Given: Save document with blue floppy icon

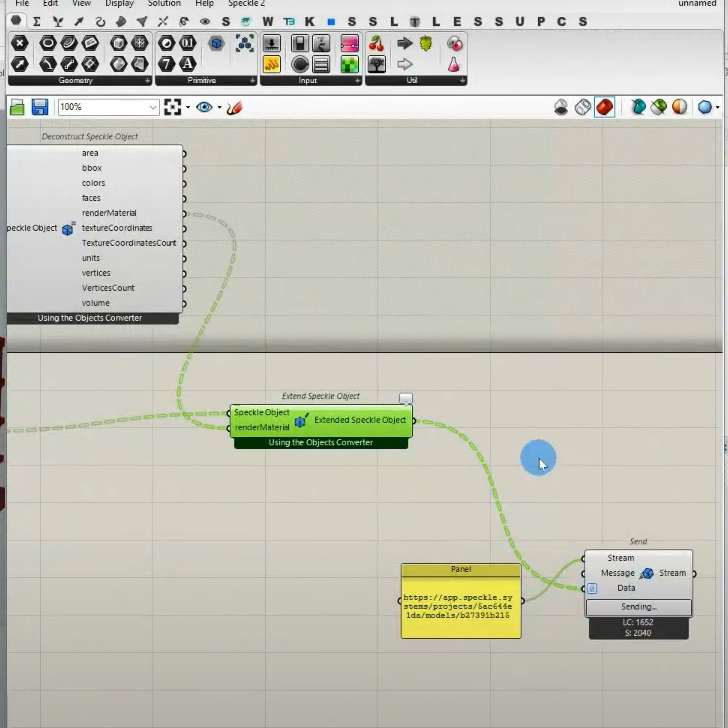Looking at the screenshot, I should click(40, 107).
